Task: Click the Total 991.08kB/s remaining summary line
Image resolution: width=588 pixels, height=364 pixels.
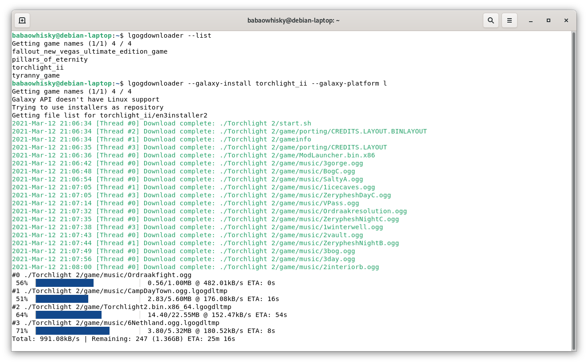Action: (123, 339)
